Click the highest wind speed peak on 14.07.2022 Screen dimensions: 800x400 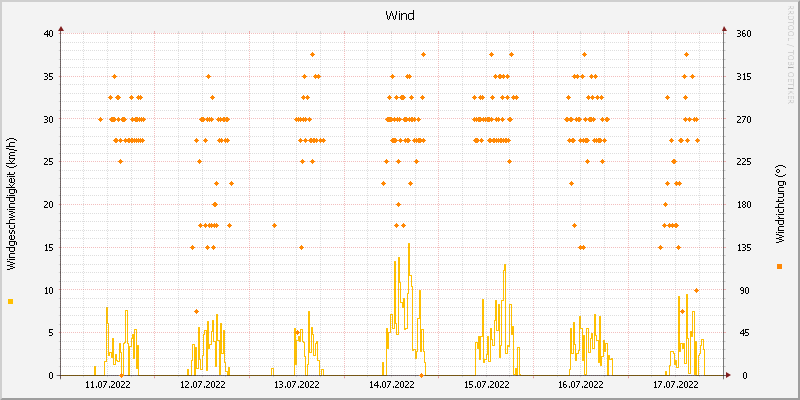(x=409, y=244)
